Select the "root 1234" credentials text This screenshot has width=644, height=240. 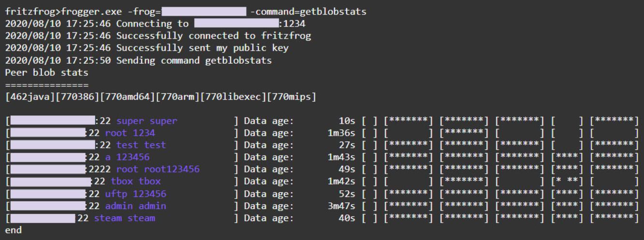130,133
